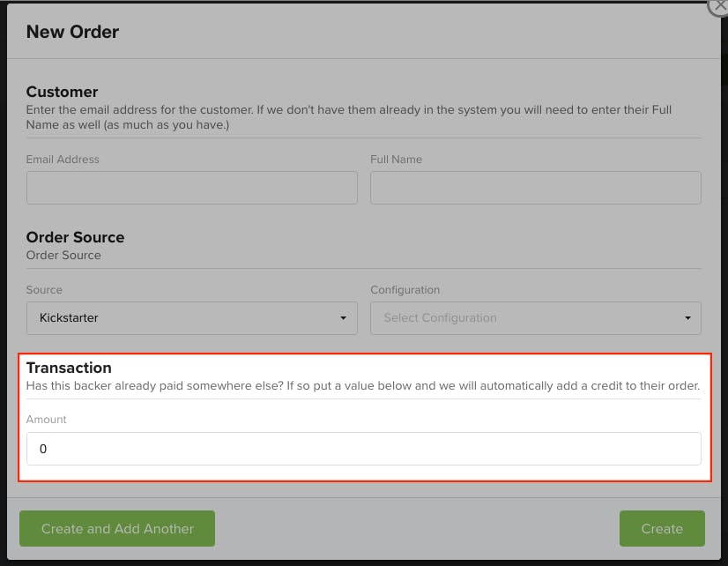The image size is (728, 566).
Task: Click the Amount field label
Action: pos(46,420)
